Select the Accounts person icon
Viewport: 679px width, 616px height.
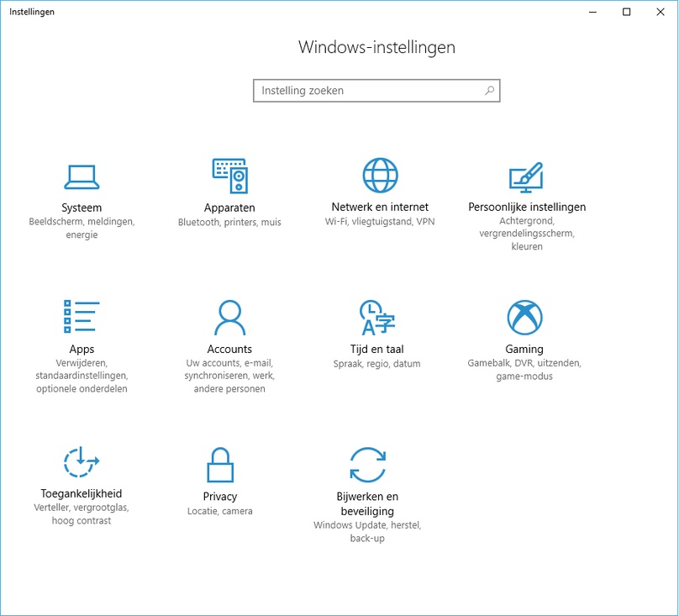pos(229,317)
